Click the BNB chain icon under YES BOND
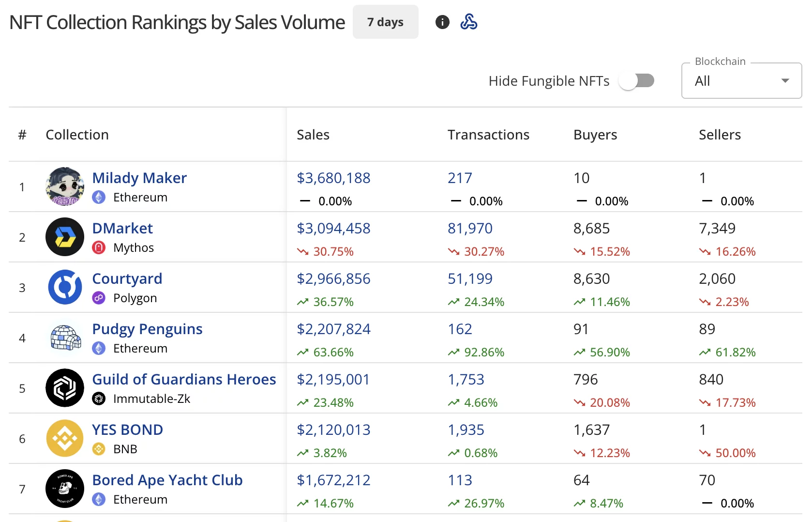Viewport: 812px width, 522px height. point(99,449)
